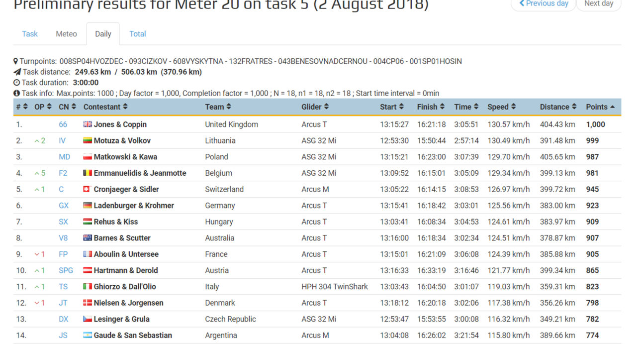Open competitor link SPG
Screen dimensions: 644x344
tap(66, 270)
